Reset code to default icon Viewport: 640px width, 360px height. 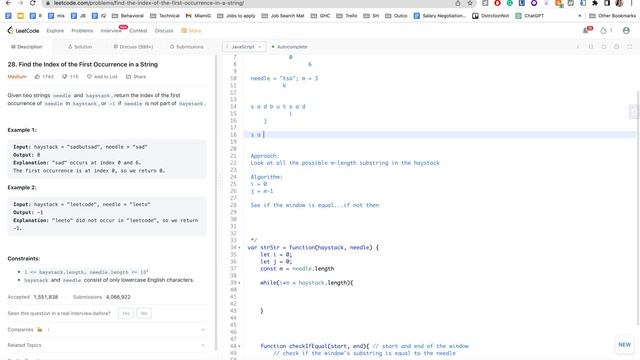click(604, 47)
